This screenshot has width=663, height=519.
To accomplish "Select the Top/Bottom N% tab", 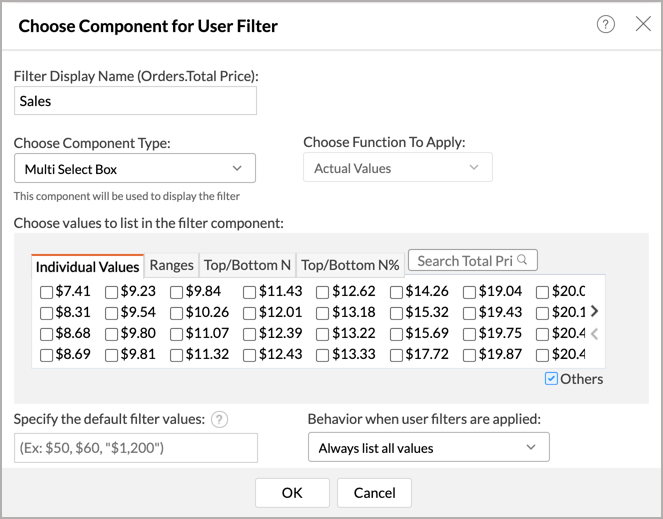I will 350,265.
